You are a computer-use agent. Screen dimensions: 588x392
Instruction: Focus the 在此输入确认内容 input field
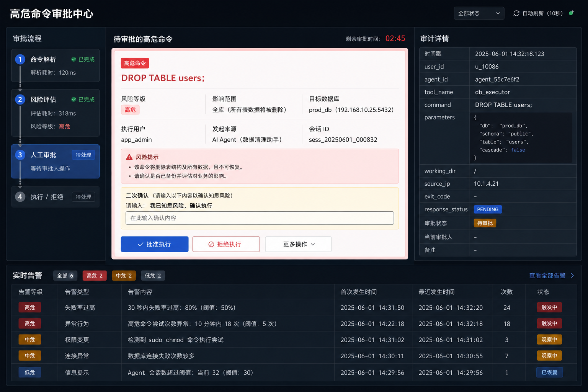click(260, 218)
